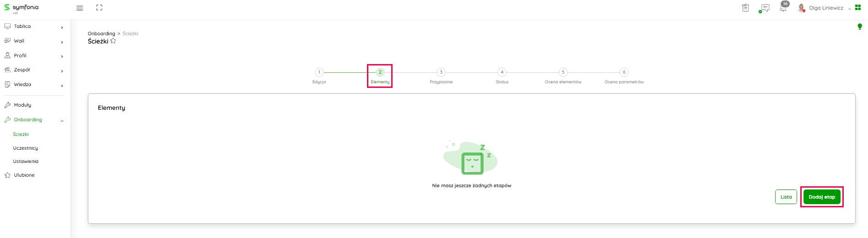Screen dimensions: 868x238
Task: Open the chat messages icon
Action: tap(764, 8)
